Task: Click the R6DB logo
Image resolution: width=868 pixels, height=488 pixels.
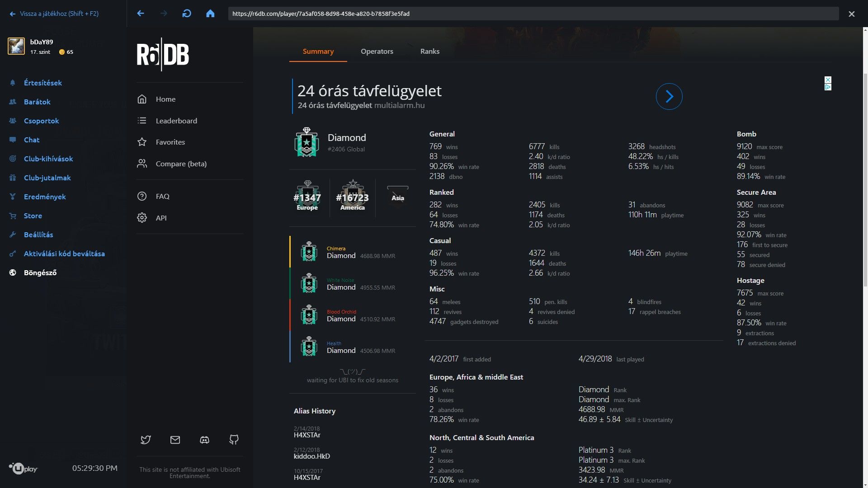Action: click(x=163, y=55)
